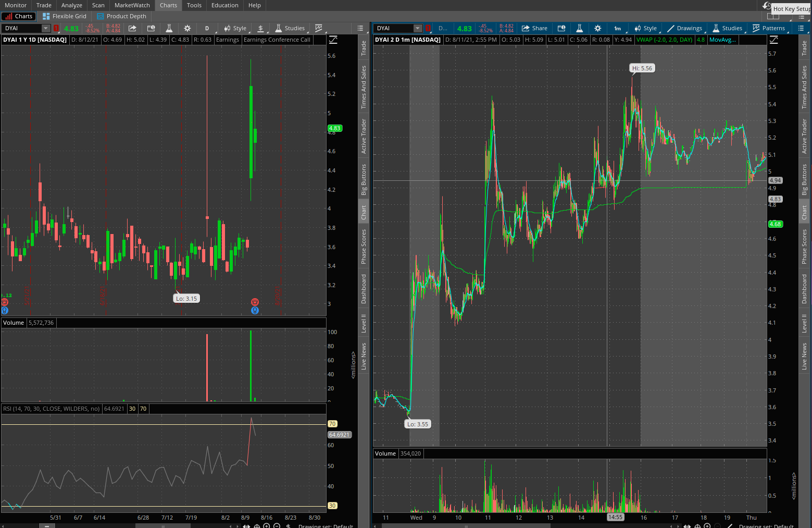Open the left chart dollar drawings menu
The image size is (812, 528).
(x=261, y=28)
